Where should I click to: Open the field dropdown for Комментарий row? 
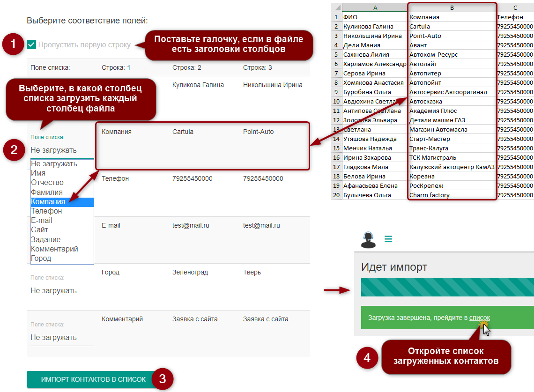click(62, 338)
